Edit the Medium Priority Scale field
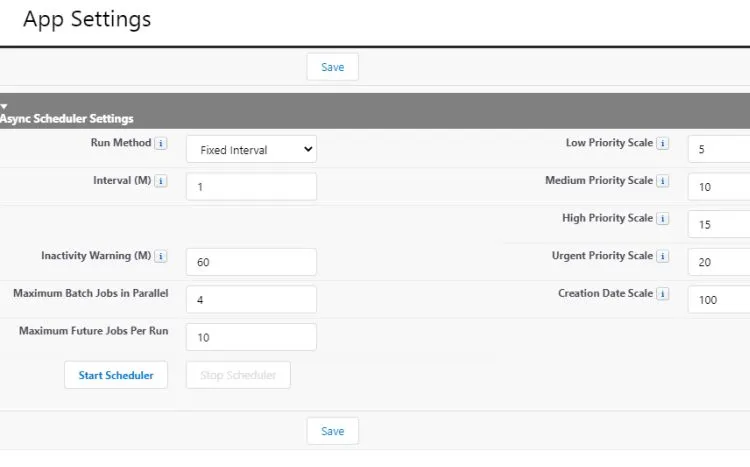The height and width of the screenshot is (467, 750). tap(719, 187)
